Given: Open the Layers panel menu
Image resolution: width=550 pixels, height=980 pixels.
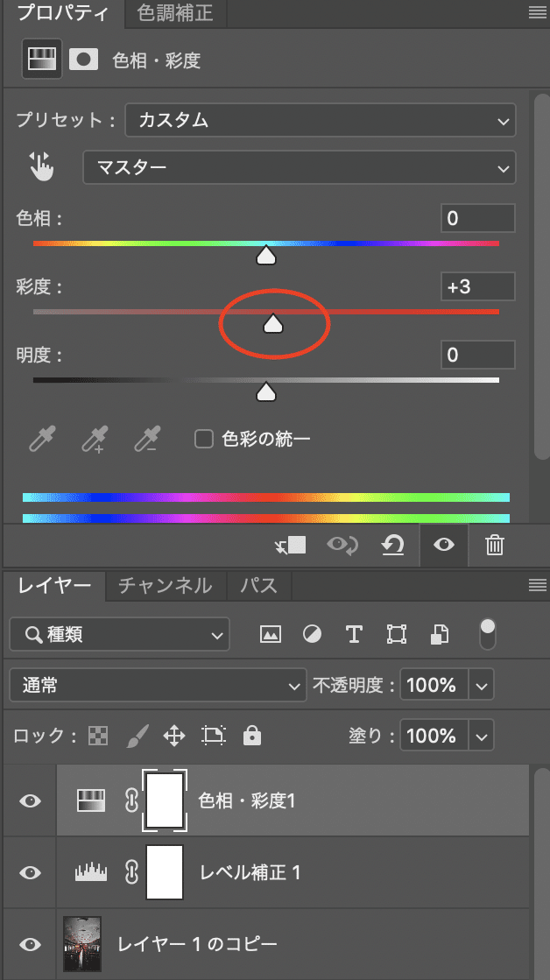Looking at the screenshot, I should click(x=537, y=584).
